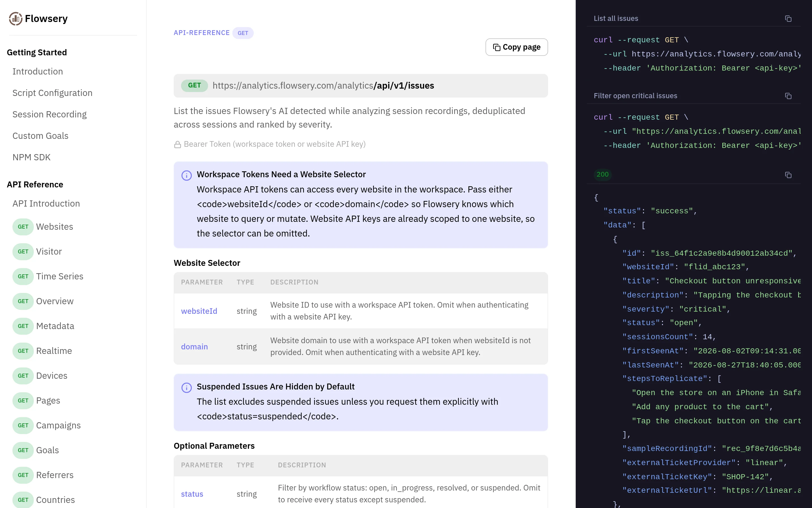
Task: Open the Overview endpoint
Action: [x=43, y=301]
